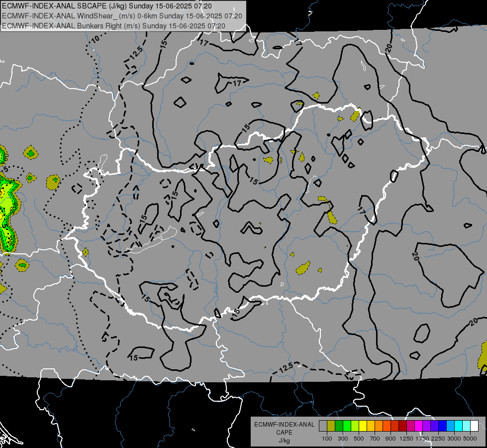
Task: Click the dotted contour label '10'
Action: pyautogui.click(x=96, y=39)
